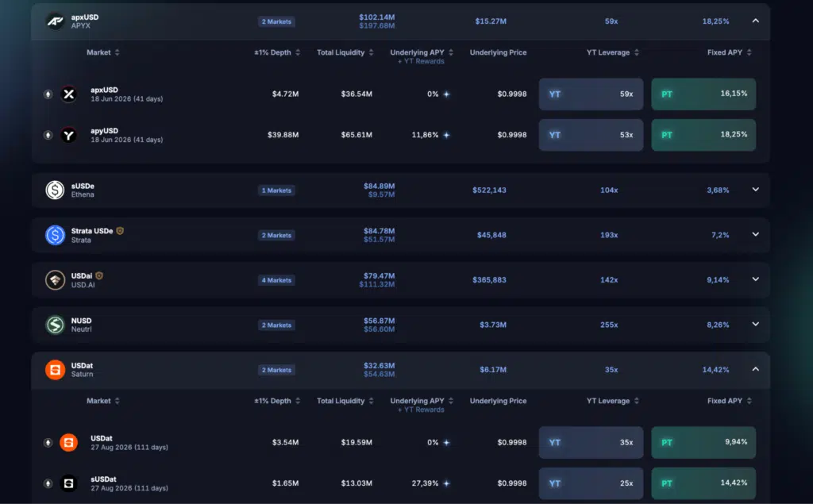The height and width of the screenshot is (504, 813).
Task: Click the Ethereum chain icon beside apxUSD market
Action: 48,94
